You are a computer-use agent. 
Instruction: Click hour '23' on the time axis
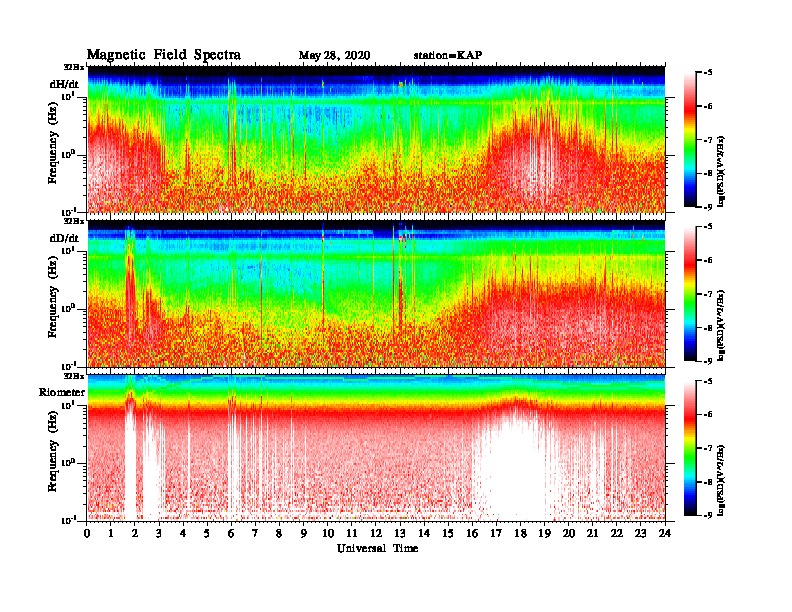point(641,533)
